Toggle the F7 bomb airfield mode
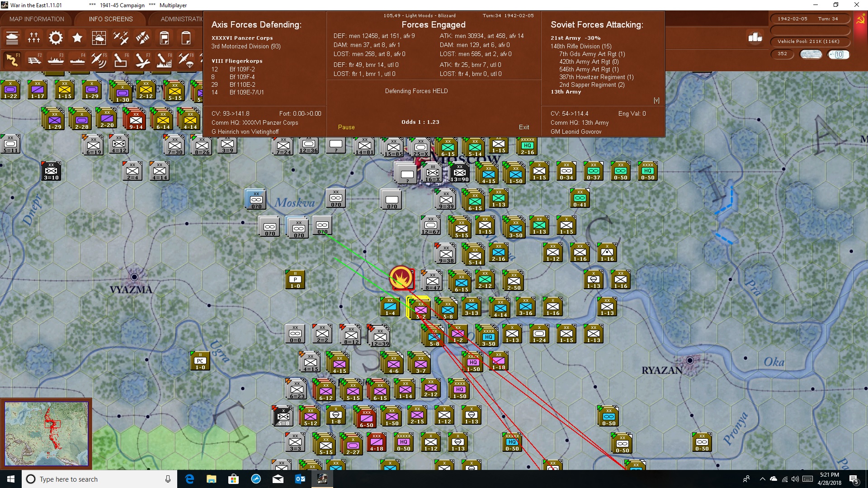This screenshot has height=488, width=868. tap(142, 60)
